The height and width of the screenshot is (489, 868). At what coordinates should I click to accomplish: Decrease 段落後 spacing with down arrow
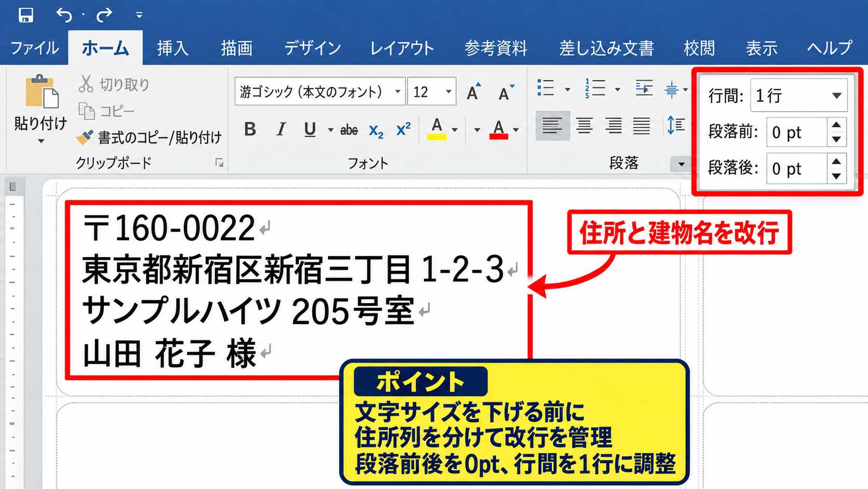pos(836,177)
